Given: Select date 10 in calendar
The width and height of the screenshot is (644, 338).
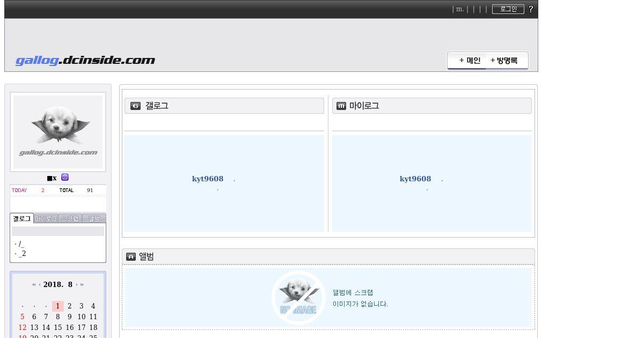Looking at the screenshot, I should 82,317.
